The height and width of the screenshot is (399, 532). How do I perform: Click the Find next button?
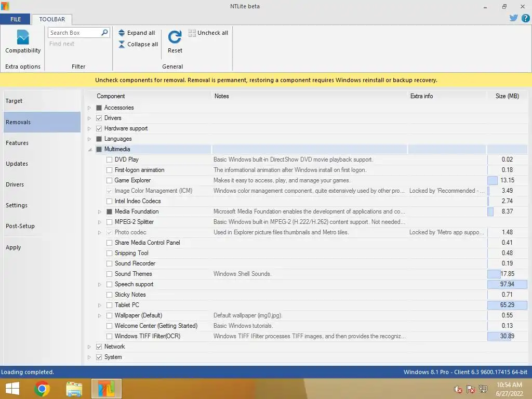click(62, 44)
